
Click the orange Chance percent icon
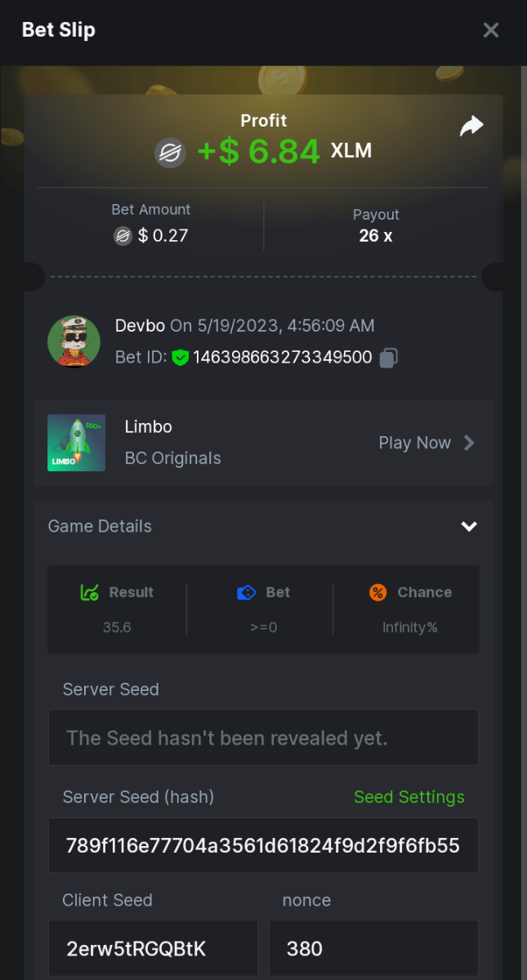(x=377, y=593)
